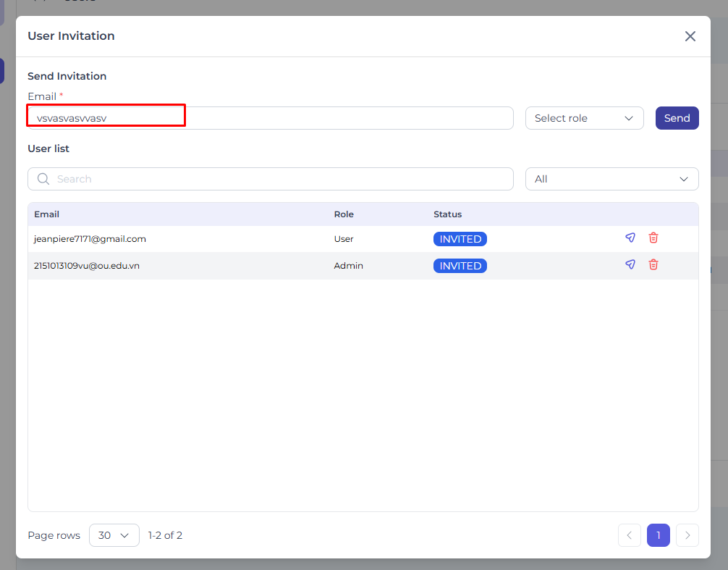The height and width of the screenshot is (570, 728).
Task: Go to previous page
Action: pyautogui.click(x=630, y=535)
